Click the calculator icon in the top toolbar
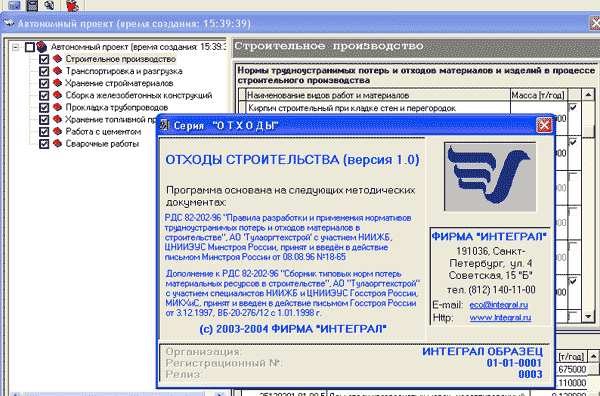The height and width of the screenshot is (396, 600). click(x=32, y=5)
